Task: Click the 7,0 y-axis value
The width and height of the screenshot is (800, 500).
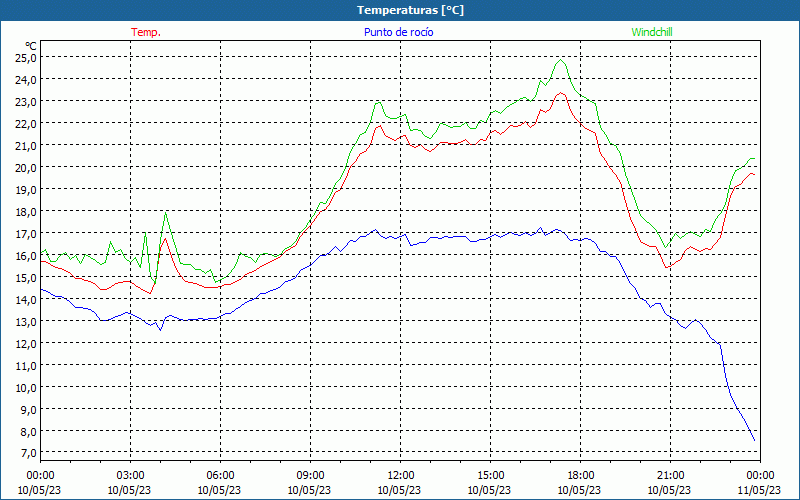Action: click(x=28, y=453)
